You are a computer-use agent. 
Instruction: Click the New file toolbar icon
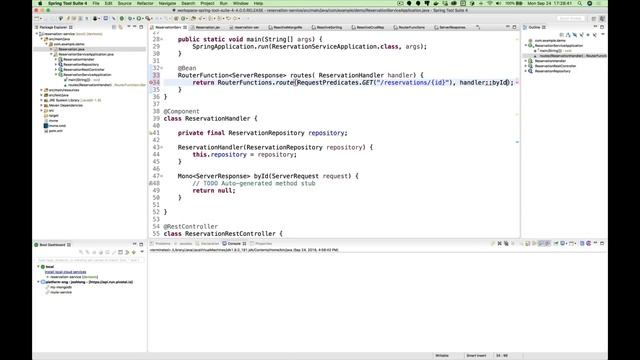[37, 18]
